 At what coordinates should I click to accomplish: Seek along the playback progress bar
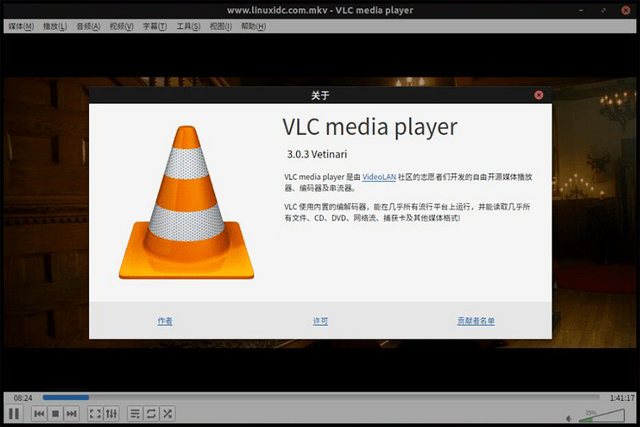tap(321, 397)
